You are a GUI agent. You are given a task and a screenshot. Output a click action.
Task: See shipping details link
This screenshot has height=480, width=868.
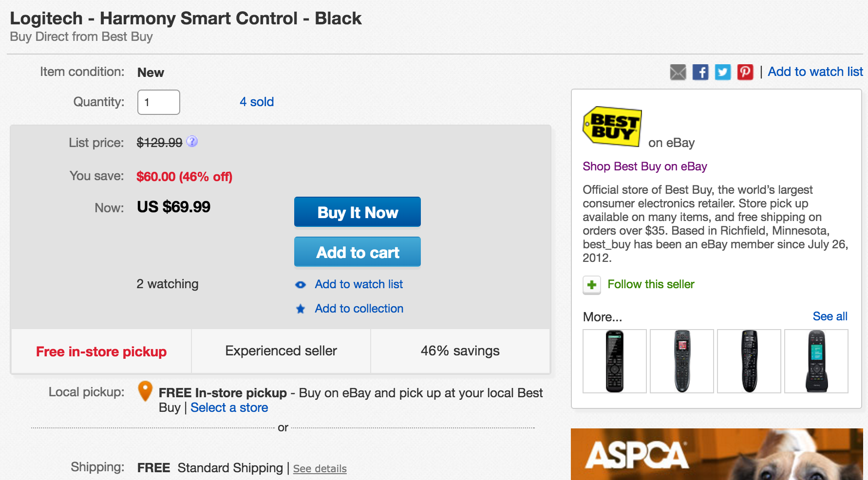tap(320, 468)
